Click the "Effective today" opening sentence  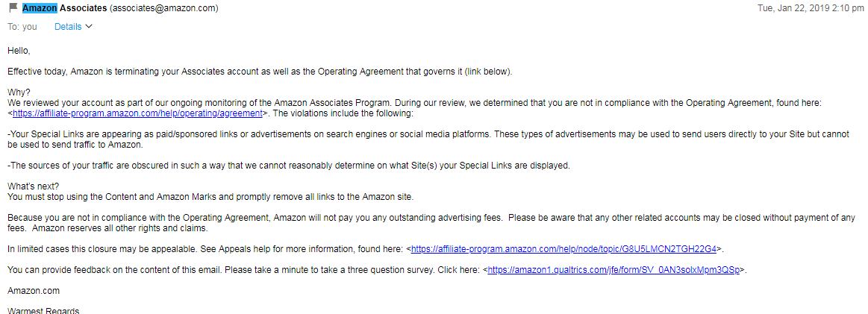[x=260, y=72]
